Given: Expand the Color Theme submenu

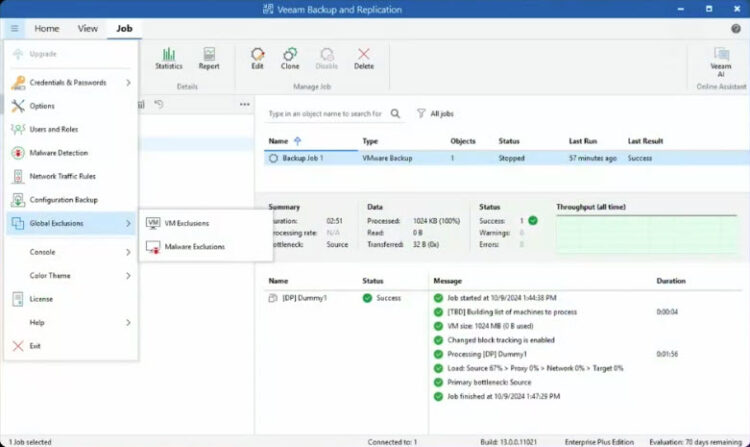Looking at the screenshot, I should point(70,276).
